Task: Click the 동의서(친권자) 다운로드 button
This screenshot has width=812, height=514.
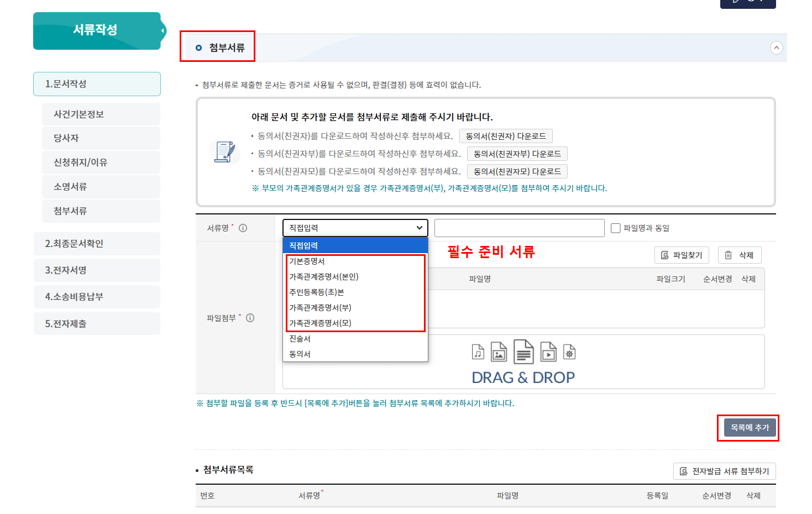Action: tap(505, 136)
